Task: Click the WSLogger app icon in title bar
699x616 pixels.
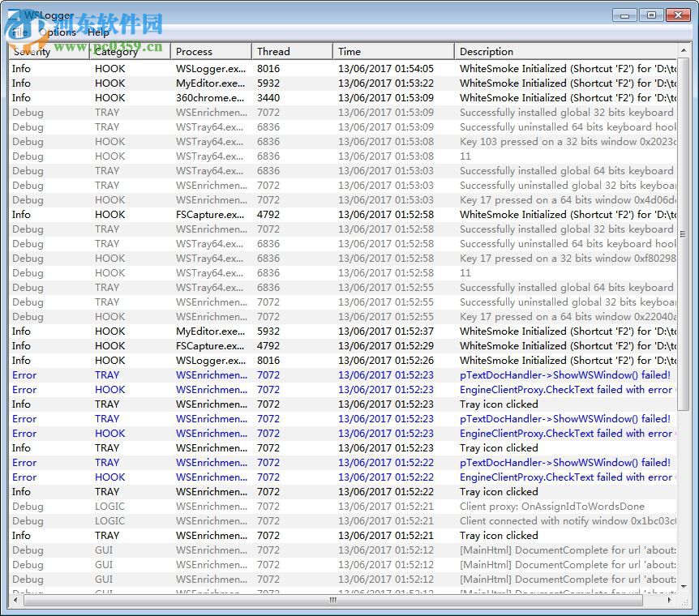Action: (x=14, y=15)
